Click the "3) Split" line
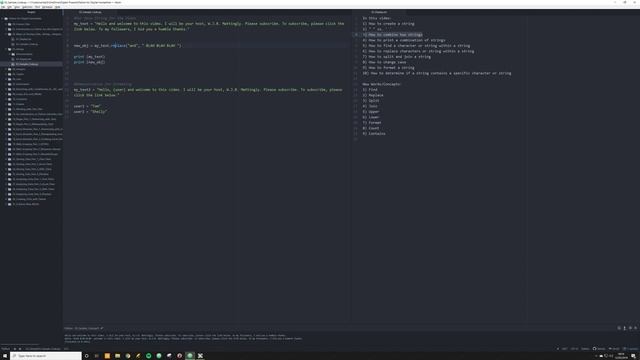Screen dimensions: 640x360 371,100
